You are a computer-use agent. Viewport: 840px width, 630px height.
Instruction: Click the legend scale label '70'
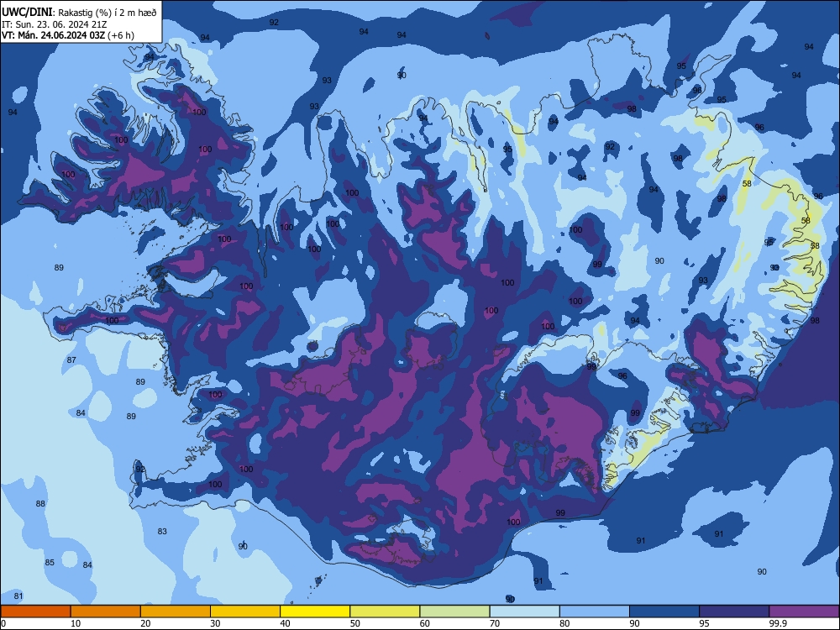pyautogui.click(x=495, y=623)
